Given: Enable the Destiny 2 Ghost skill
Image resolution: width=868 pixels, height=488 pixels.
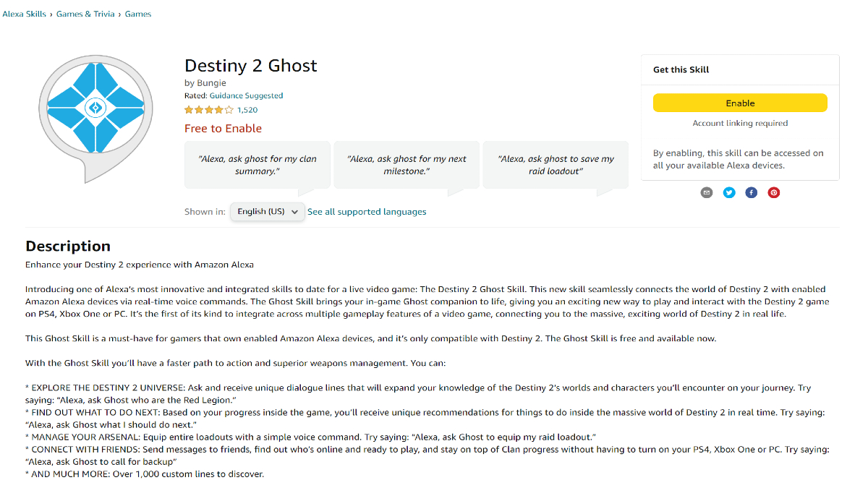Looking at the screenshot, I should pyautogui.click(x=740, y=103).
